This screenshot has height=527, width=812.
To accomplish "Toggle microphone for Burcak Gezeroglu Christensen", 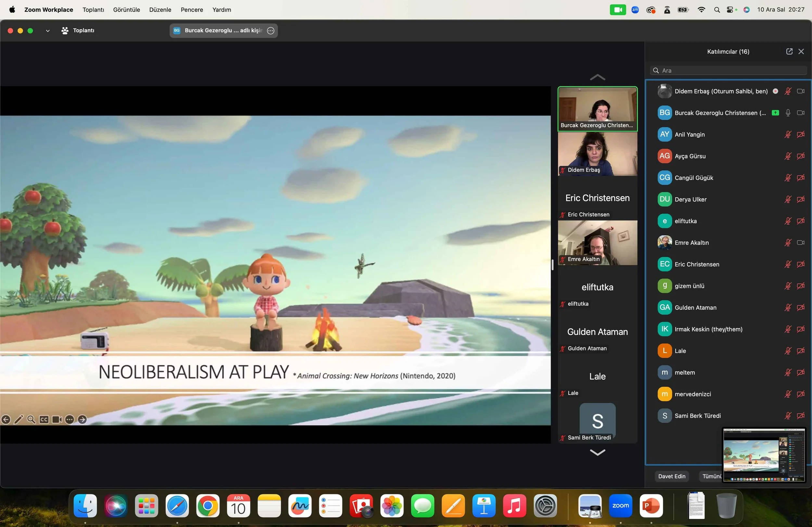I will coord(788,113).
